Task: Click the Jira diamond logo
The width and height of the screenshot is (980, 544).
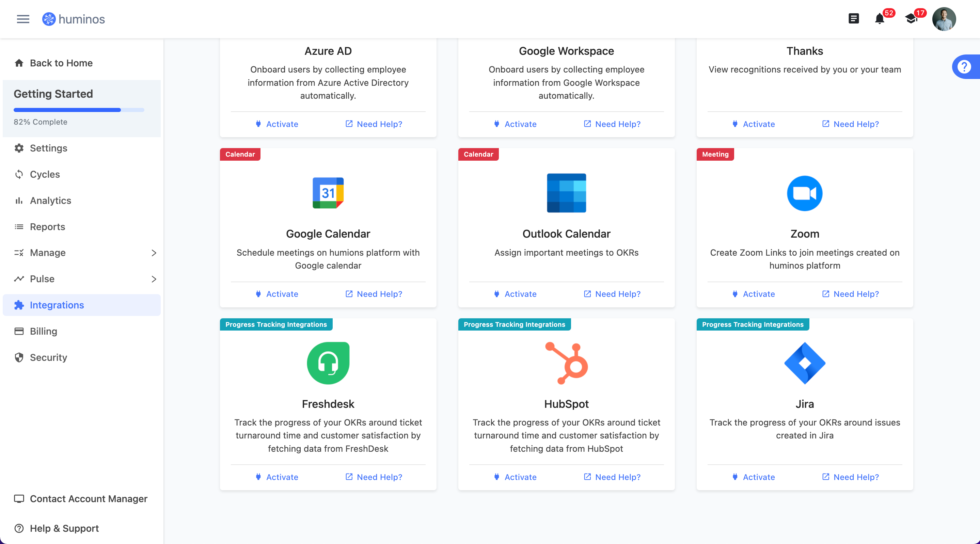Action: (805, 363)
